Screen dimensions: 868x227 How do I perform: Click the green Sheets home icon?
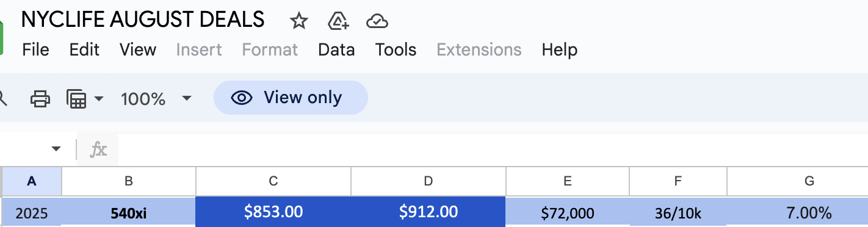pyautogui.click(x=1, y=37)
